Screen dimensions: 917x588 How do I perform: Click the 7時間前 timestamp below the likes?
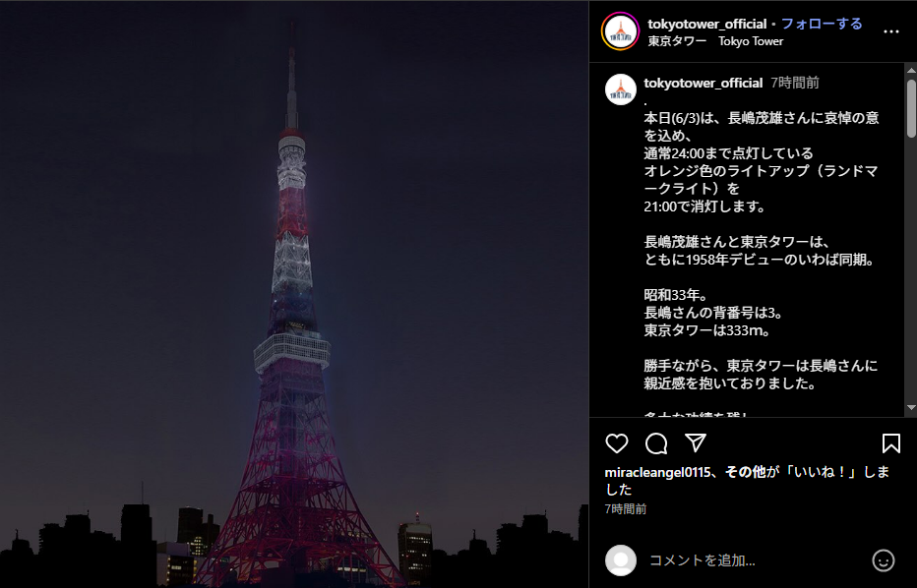pos(626,509)
